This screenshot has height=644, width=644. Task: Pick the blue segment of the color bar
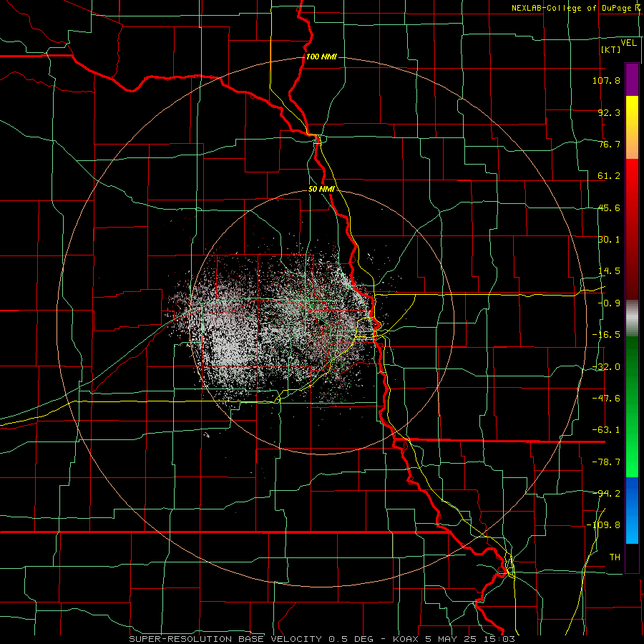point(632,510)
